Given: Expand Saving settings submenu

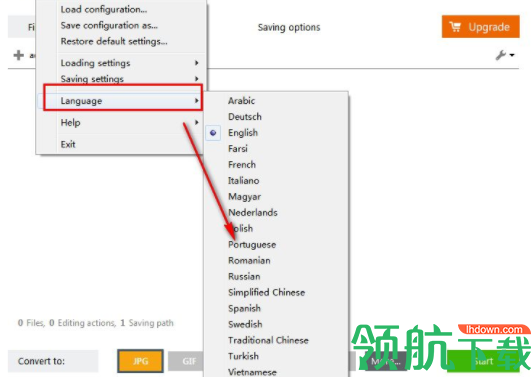Looking at the screenshot, I should click(121, 79).
